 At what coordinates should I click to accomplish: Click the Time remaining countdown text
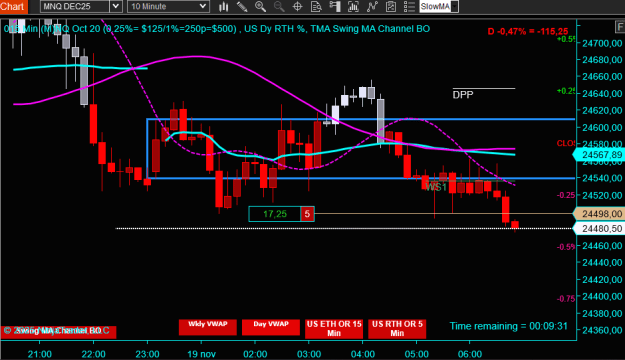[508, 326]
